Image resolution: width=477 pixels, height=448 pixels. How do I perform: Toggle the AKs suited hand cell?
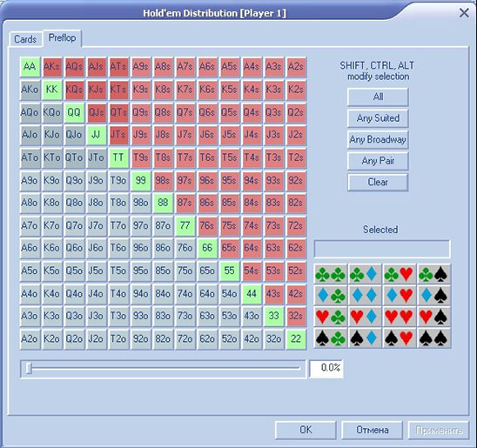coord(52,66)
